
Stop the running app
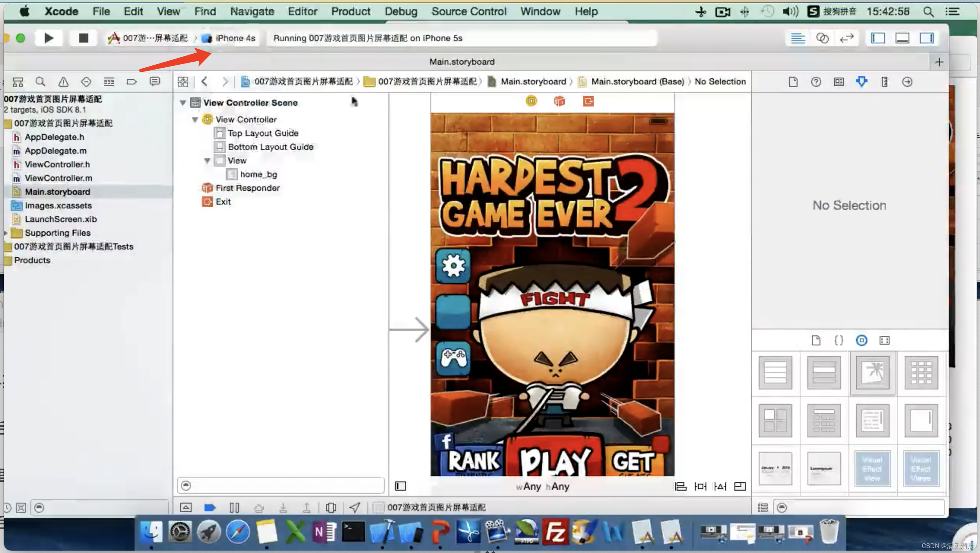click(83, 38)
